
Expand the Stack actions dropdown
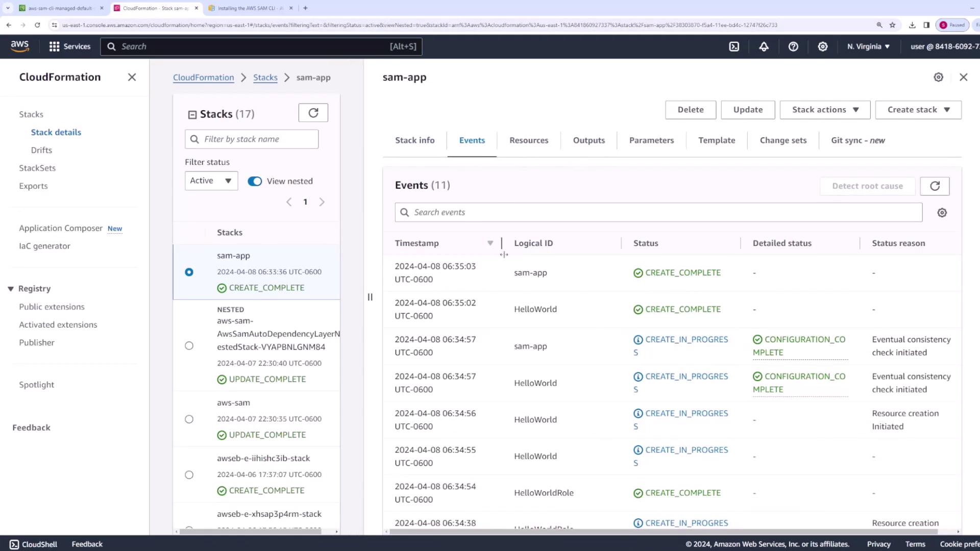pyautogui.click(x=825, y=110)
